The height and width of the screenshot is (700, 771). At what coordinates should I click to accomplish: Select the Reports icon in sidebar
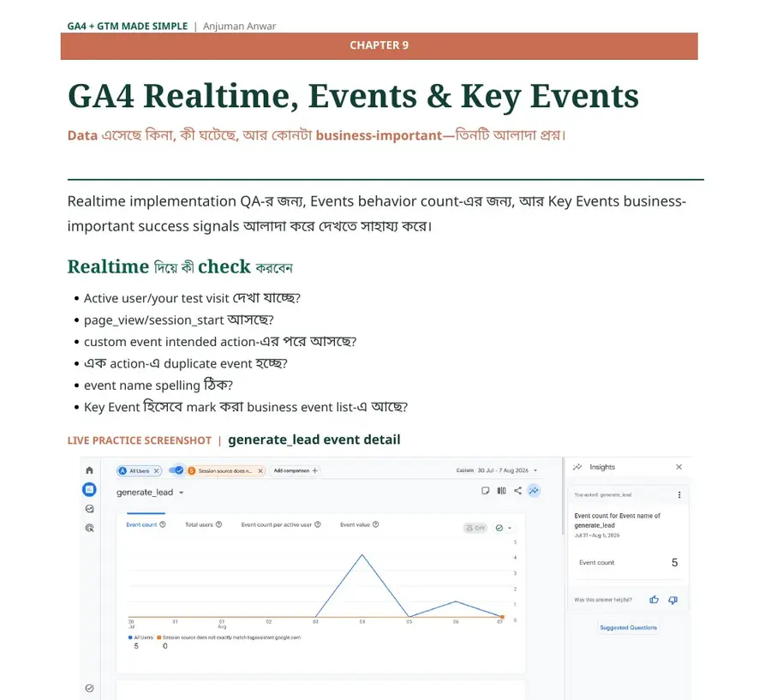[89, 489]
